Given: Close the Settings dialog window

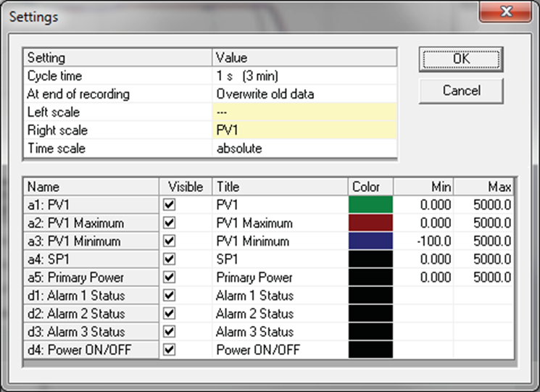Looking at the screenshot, I should click(505, 12).
